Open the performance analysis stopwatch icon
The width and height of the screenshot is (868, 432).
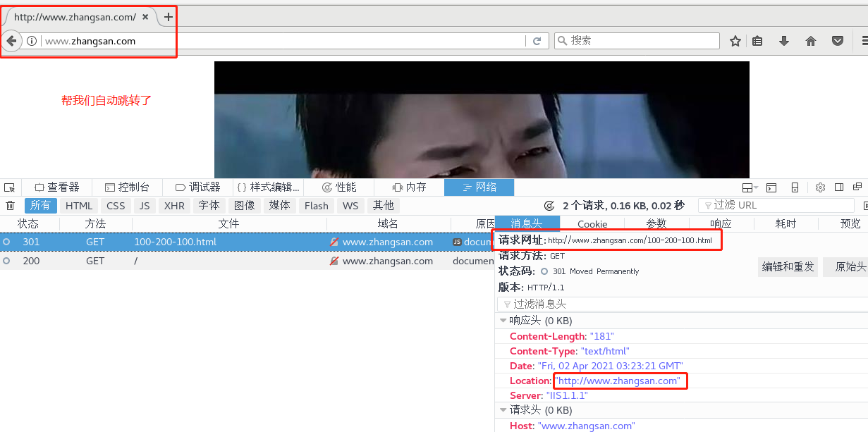(549, 206)
